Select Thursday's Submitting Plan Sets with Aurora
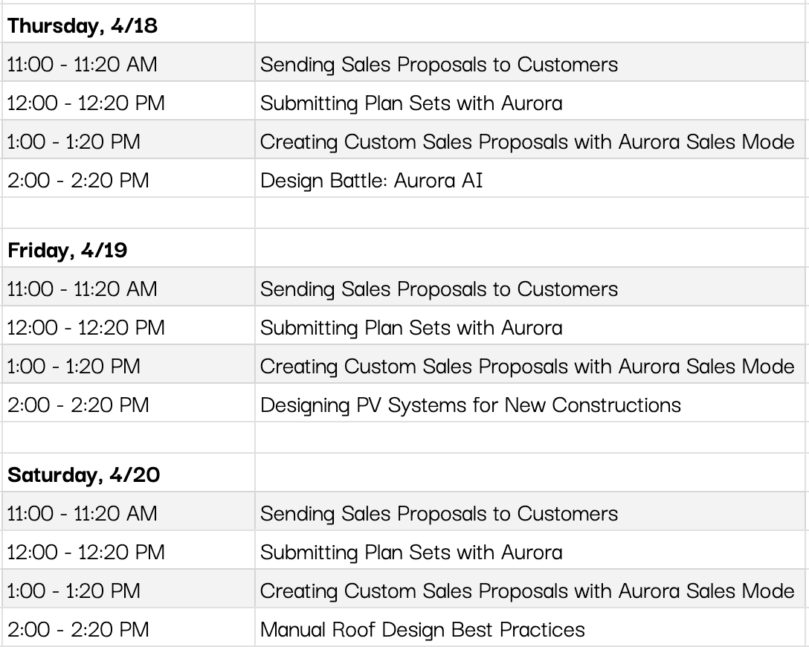The width and height of the screenshot is (809, 647). pos(529,103)
